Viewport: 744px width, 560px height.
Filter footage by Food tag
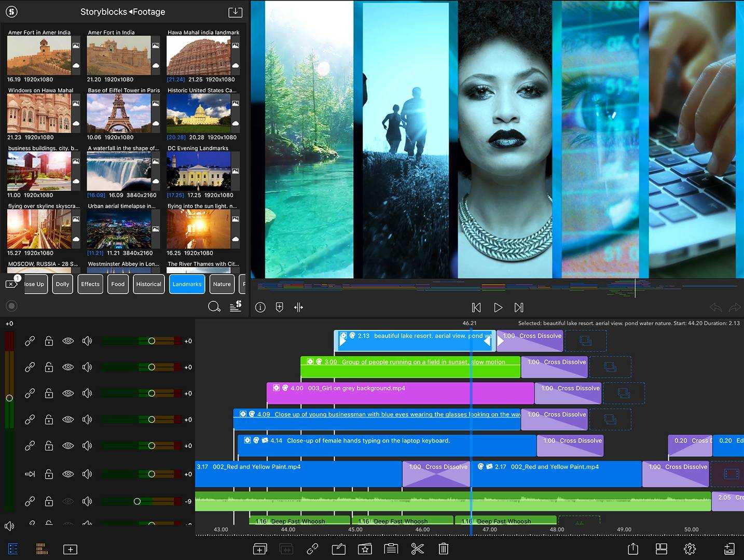118,284
